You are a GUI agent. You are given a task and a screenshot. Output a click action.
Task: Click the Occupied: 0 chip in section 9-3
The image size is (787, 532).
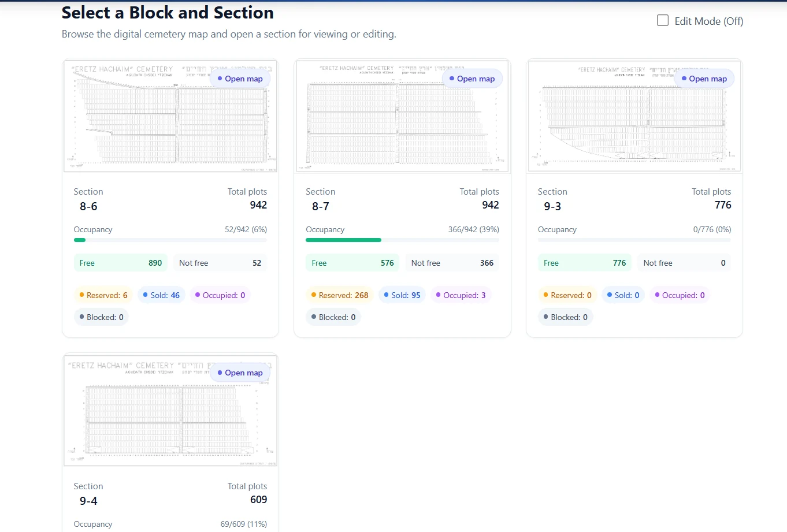pyautogui.click(x=680, y=295)
